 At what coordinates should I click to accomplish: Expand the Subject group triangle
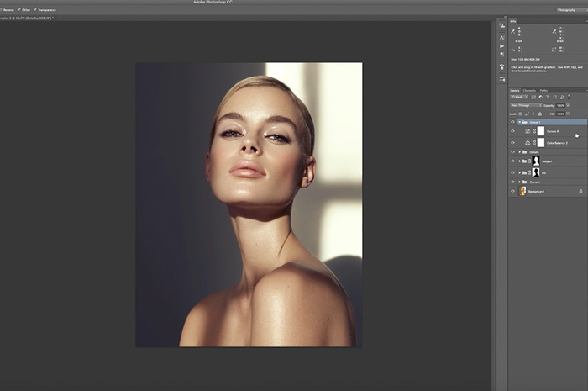coord(520,161)
